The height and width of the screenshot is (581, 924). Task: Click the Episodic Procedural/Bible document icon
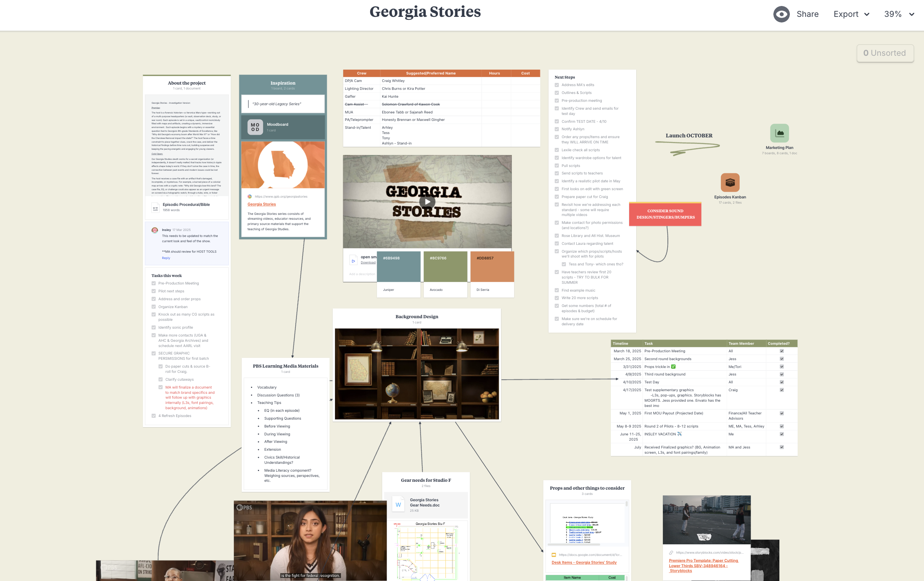pyautogui.click(x=155, y=207)
